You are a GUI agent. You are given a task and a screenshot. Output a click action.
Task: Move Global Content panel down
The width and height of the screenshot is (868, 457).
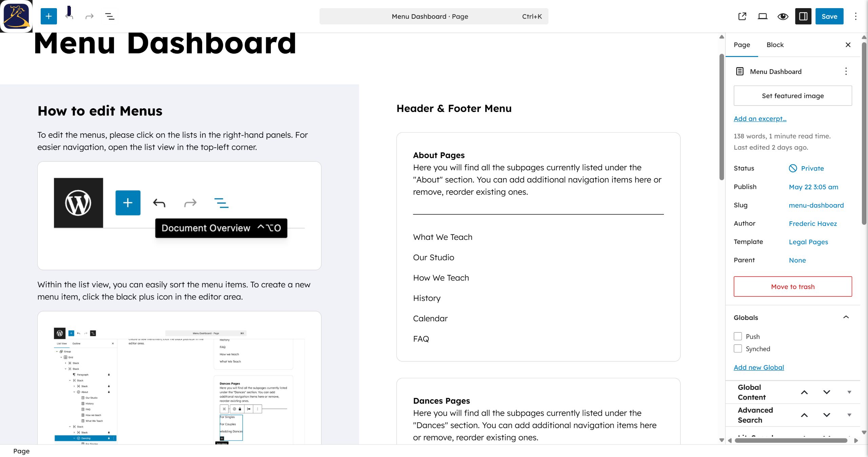coord(827,392)
